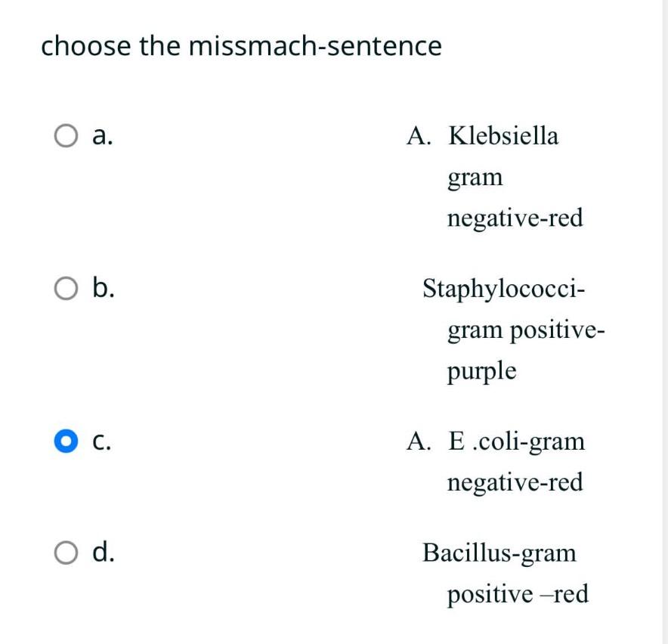Click the "b." option label
The height and width of the screenshot is (644, 668).
pyautogui.click(x=104, y=288)
